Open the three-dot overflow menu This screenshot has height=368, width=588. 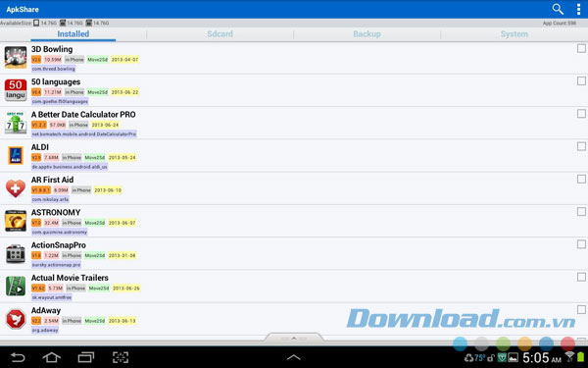point(578,9)
